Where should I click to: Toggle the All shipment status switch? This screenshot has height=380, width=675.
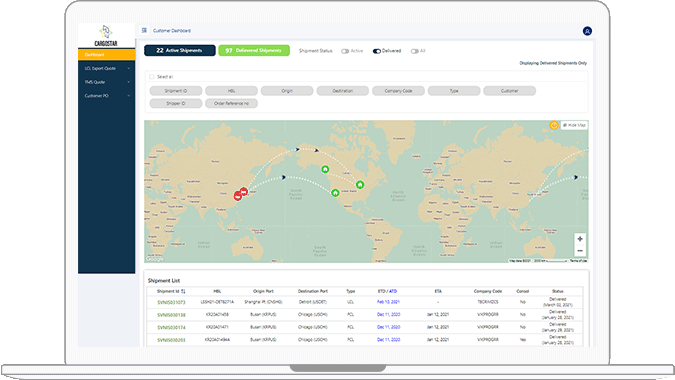click(x=414, y=51)
